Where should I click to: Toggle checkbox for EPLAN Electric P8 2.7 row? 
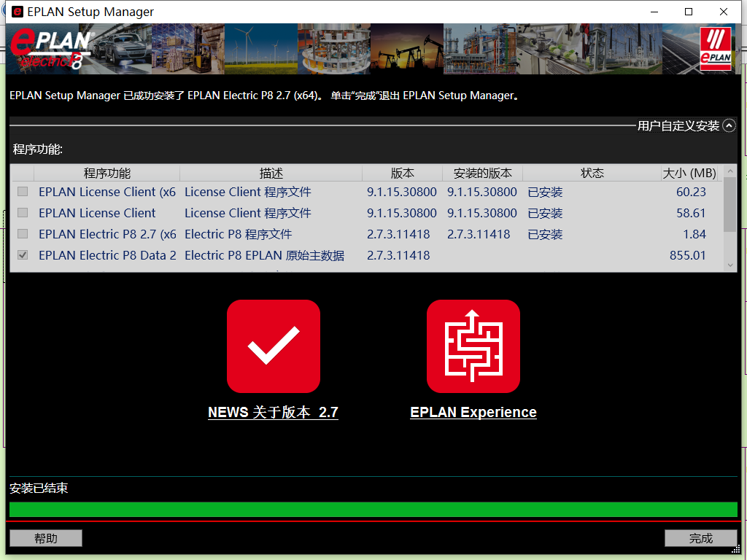tap(23, 234)
